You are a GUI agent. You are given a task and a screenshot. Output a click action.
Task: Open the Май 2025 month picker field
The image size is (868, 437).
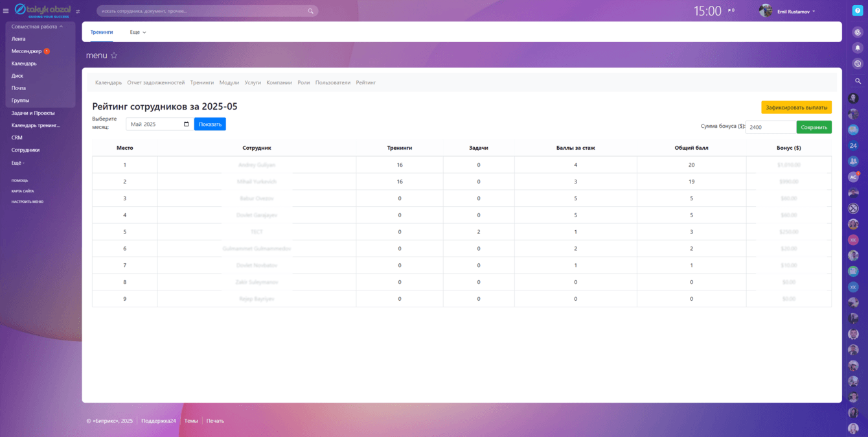(x=159, y=124)
